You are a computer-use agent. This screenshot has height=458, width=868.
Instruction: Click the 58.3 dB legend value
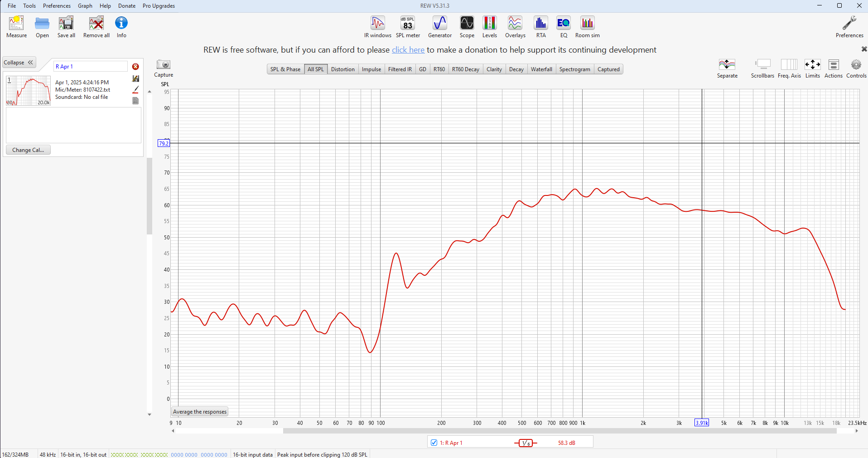566,443
